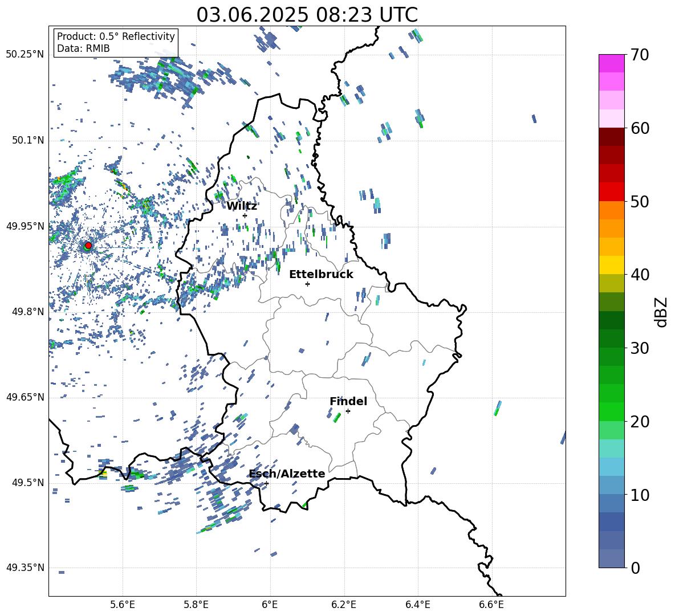Click the red radar site marker dot
Image resolution: width=675 pixels, height=616 pixels.
[x=88, y=245]
